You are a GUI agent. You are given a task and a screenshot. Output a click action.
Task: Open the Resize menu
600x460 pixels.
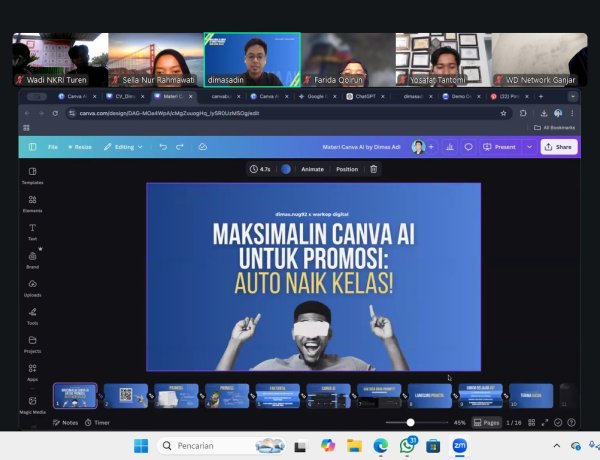(x=80, y=147)
